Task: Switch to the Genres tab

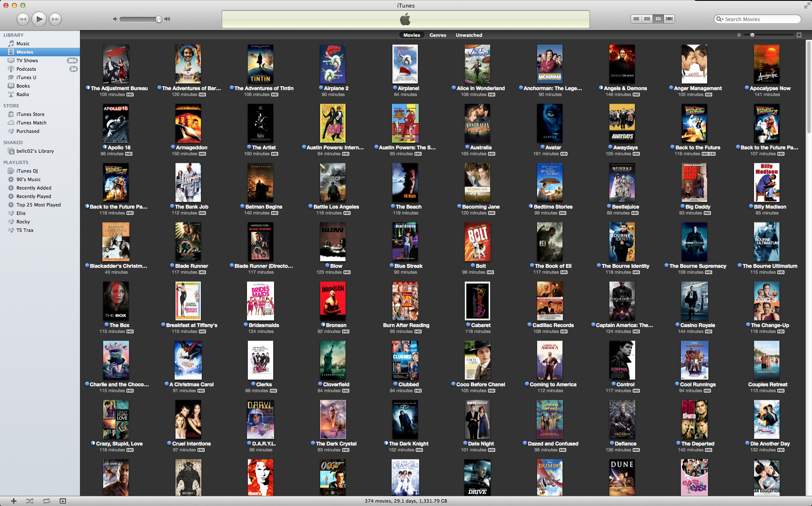Action: coord(438,35)
